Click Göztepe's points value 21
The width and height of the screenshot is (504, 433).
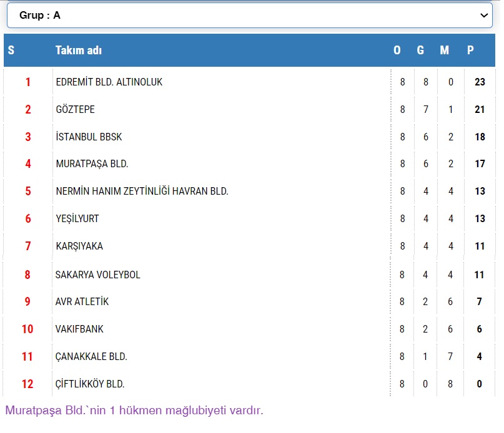[x=480, y=110]
